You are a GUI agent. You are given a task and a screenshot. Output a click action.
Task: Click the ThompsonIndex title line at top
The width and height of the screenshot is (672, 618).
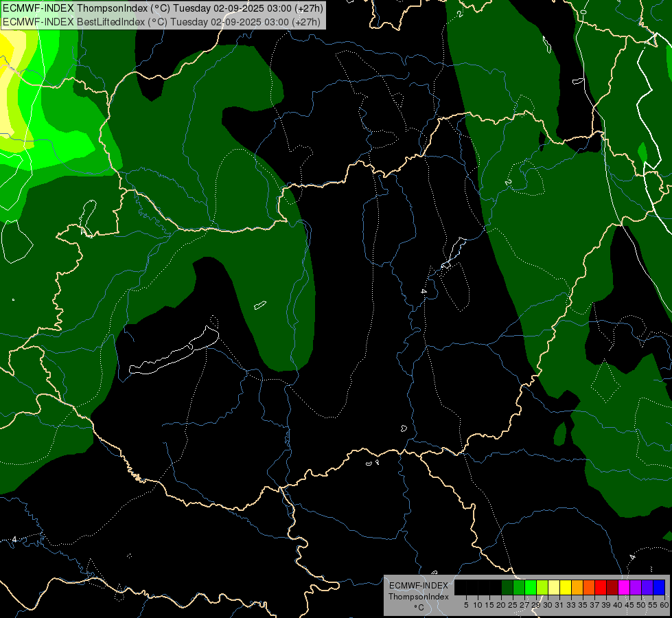163,8
